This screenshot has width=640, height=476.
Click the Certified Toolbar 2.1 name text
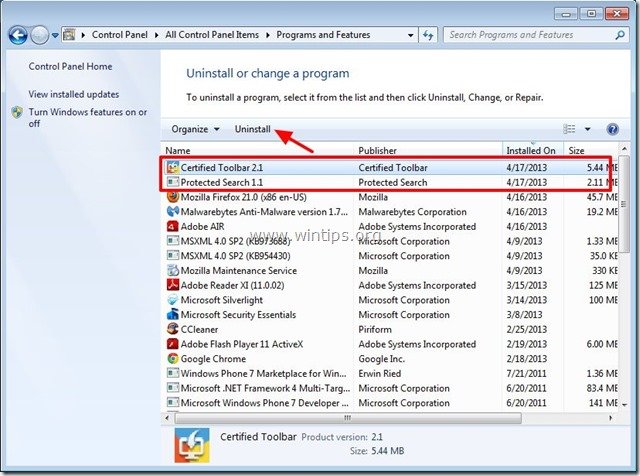(222, 168)
